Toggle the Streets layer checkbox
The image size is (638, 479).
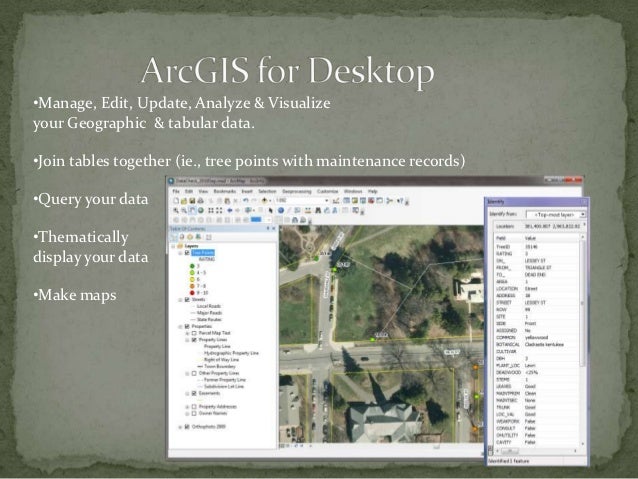pyautogui.click(x=187, y=300)
